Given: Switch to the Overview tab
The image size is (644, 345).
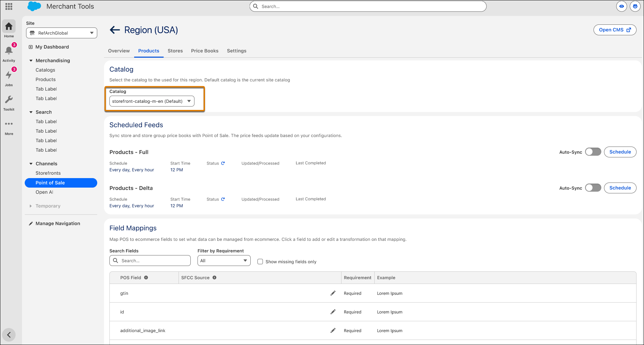Looking at the screenshot, I should [119, 51].
